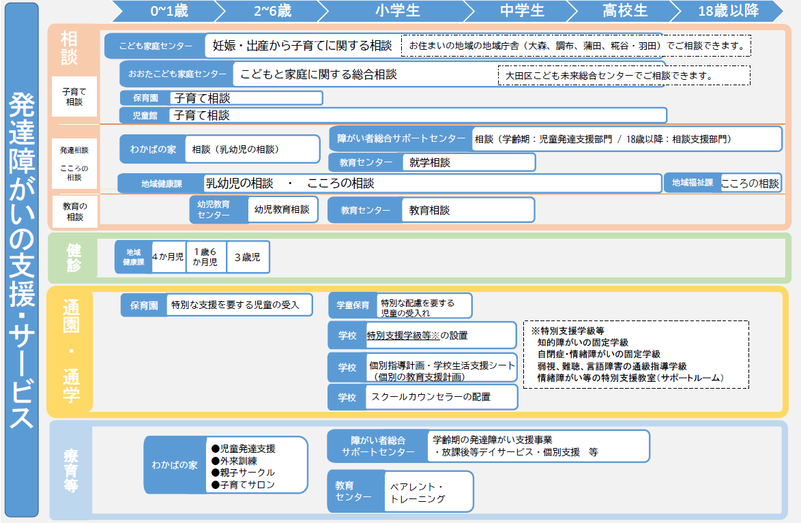Viewport: 801px width, 523px height.
Task: Click the 子育て相談 category label
Action: pos(74,97)
